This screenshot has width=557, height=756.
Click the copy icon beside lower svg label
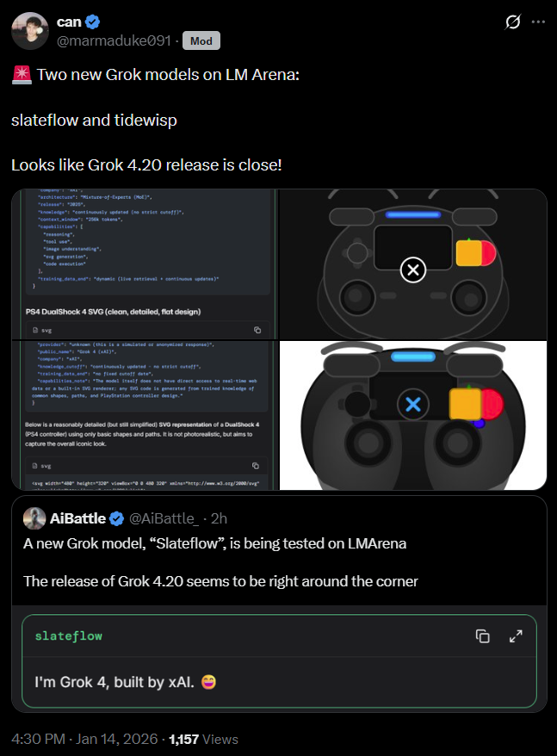click(x=256, y=466)
